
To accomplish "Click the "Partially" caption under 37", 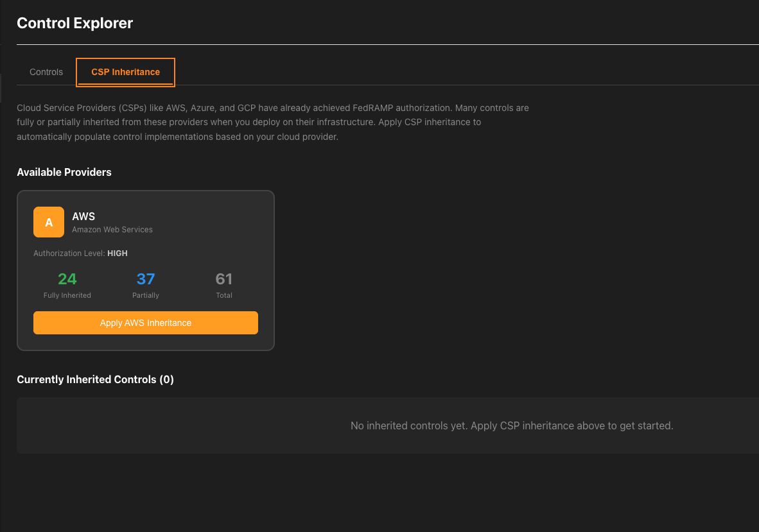I will click(x=146, y=295).
